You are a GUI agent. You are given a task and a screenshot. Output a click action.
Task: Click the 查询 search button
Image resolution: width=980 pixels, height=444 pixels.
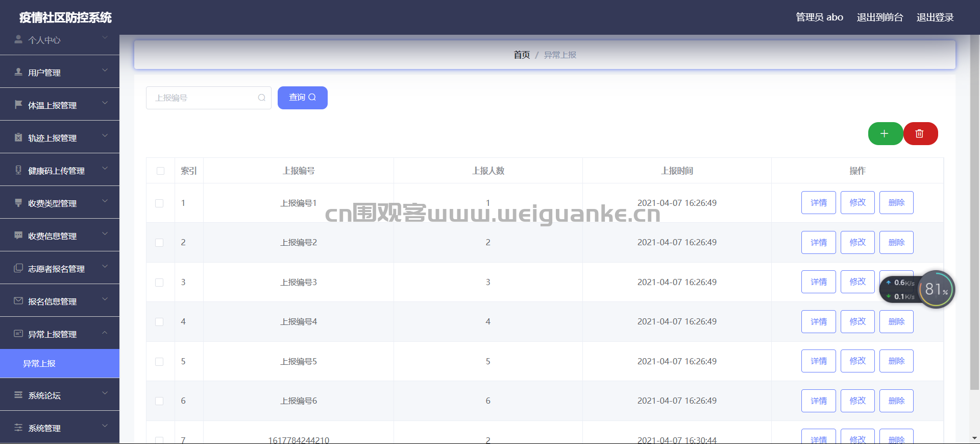point(303,98)
